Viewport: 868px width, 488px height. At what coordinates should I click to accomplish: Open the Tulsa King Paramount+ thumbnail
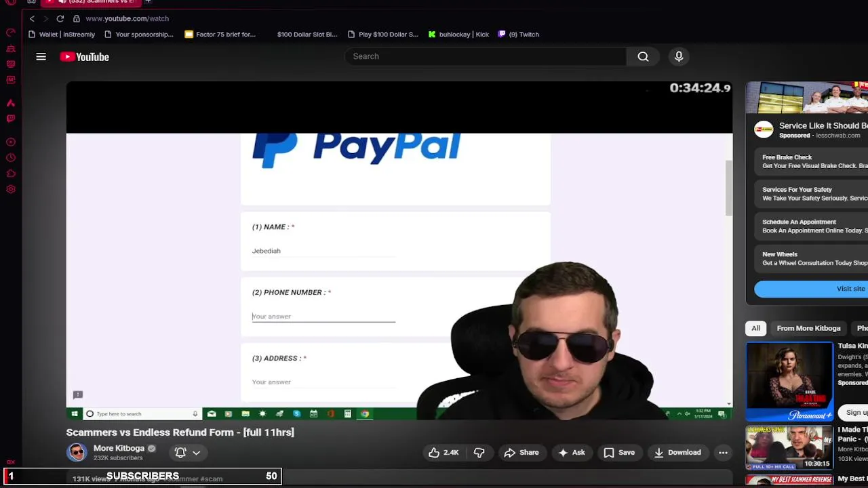pyautogui.click(x=789, y=382)
